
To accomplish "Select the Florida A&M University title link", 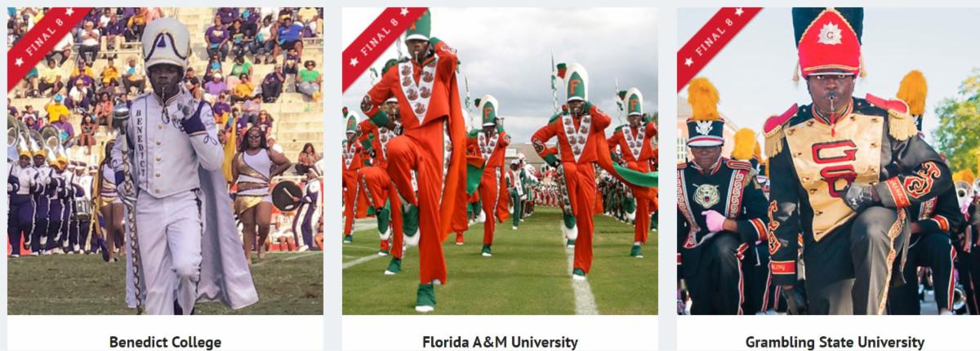I will point(500,342).
